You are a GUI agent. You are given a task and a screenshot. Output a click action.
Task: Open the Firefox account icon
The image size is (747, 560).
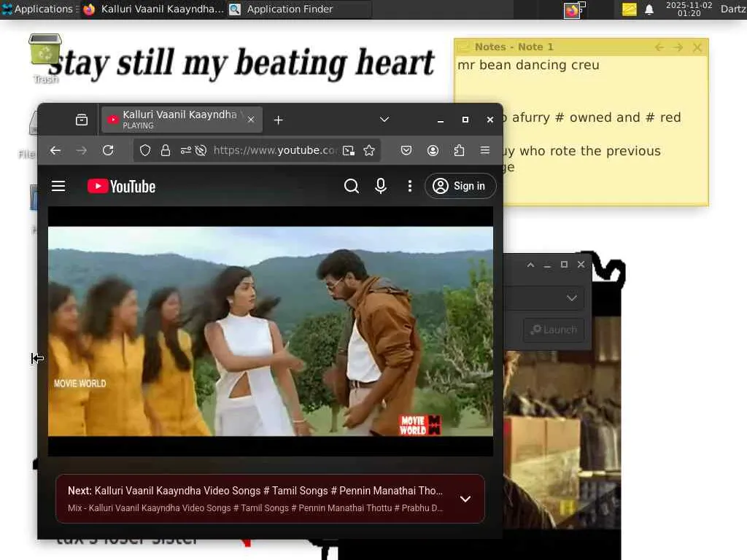433,150
